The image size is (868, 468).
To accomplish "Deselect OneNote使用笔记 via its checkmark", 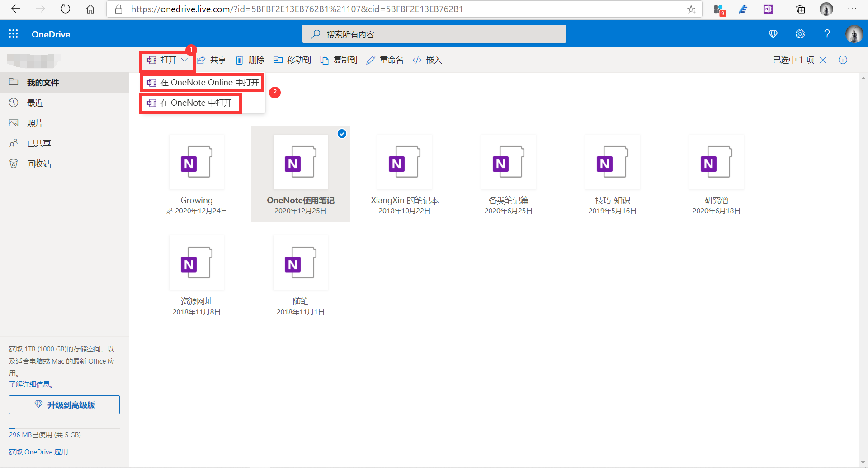I will click(x=342, y=134).
